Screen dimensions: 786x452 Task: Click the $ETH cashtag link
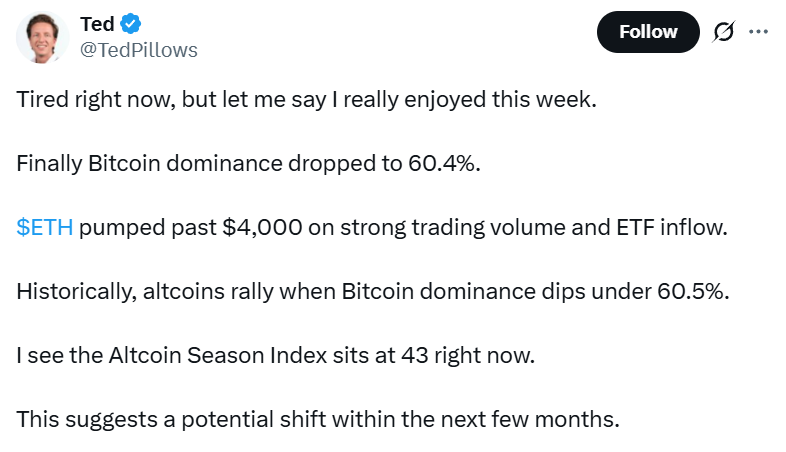click(45, 228)
